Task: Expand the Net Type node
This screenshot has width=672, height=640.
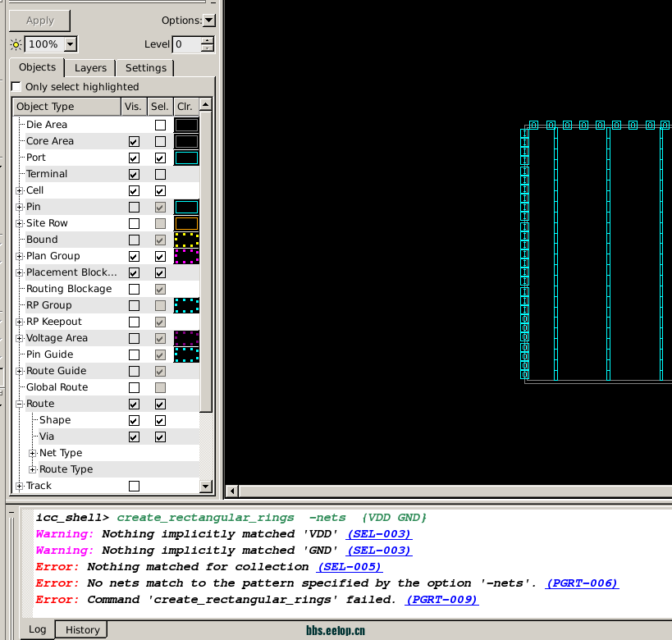Action: coord(33,453)
